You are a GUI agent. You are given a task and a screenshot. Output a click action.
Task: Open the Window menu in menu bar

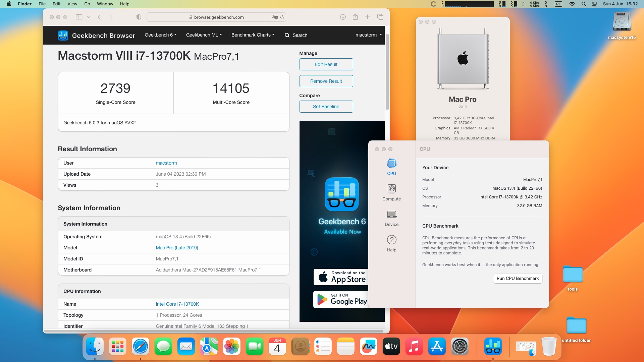click(x=105, y=4)
